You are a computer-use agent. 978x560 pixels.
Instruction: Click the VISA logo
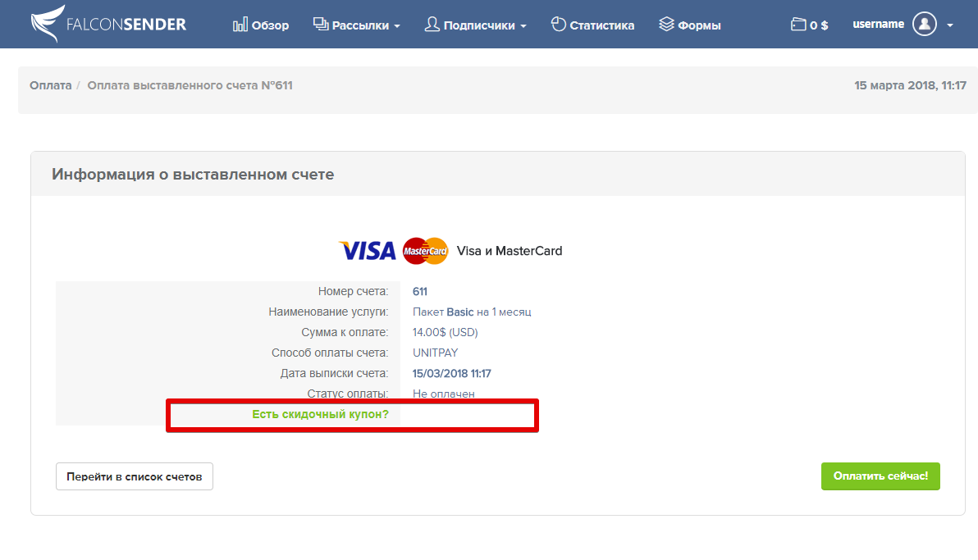pos(368,251)
